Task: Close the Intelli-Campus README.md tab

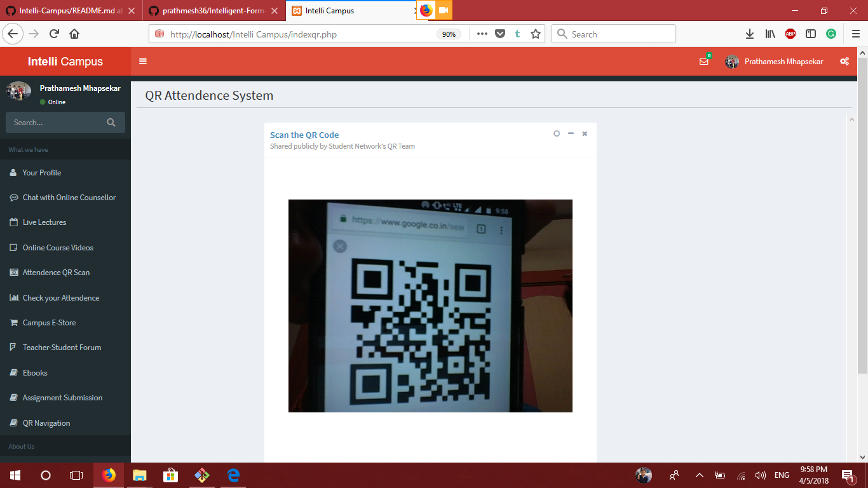Action: click(x=132, y=11)
